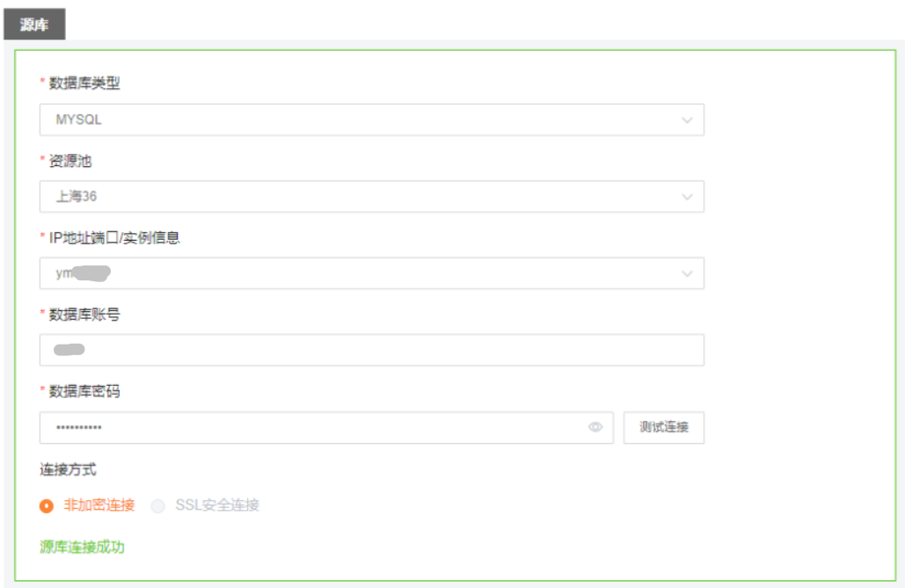Select the 非加密连接 radio button

tap(47, 505)
